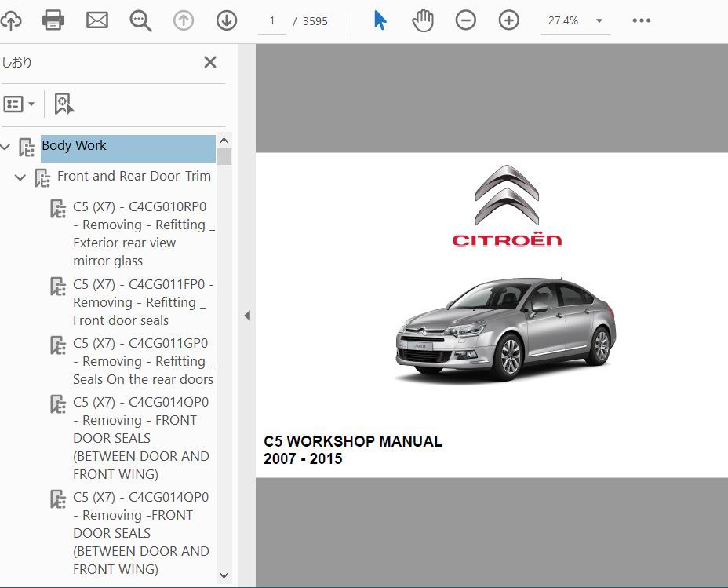
Task: Click the 2007 - 2015 year text
Action: pos(303,459)
